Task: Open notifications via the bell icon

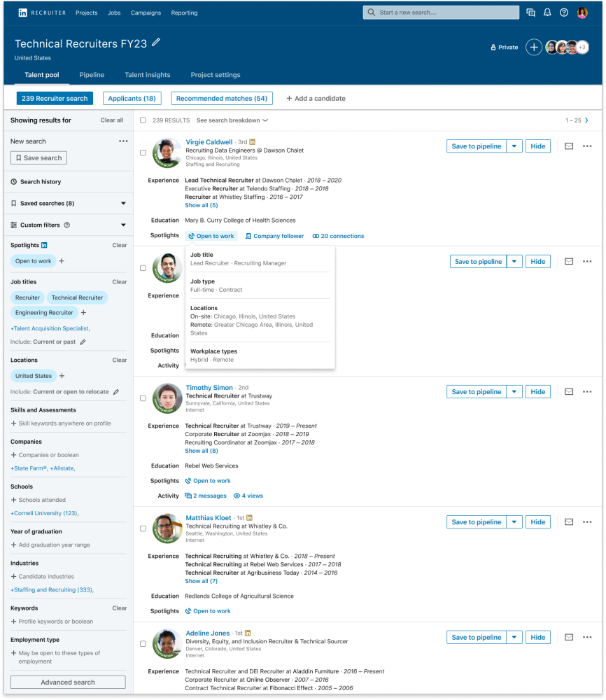Action: tap(547, 12)
